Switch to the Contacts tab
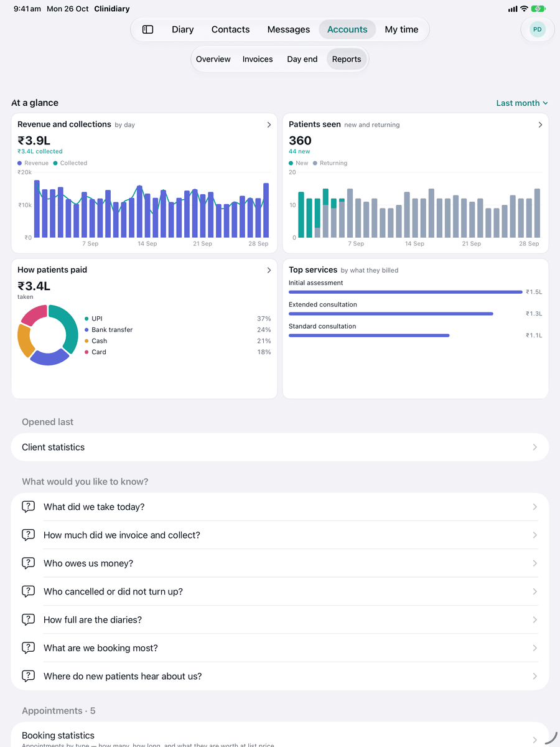This screenshot has width=560, height=747. [x=230, y=29]
